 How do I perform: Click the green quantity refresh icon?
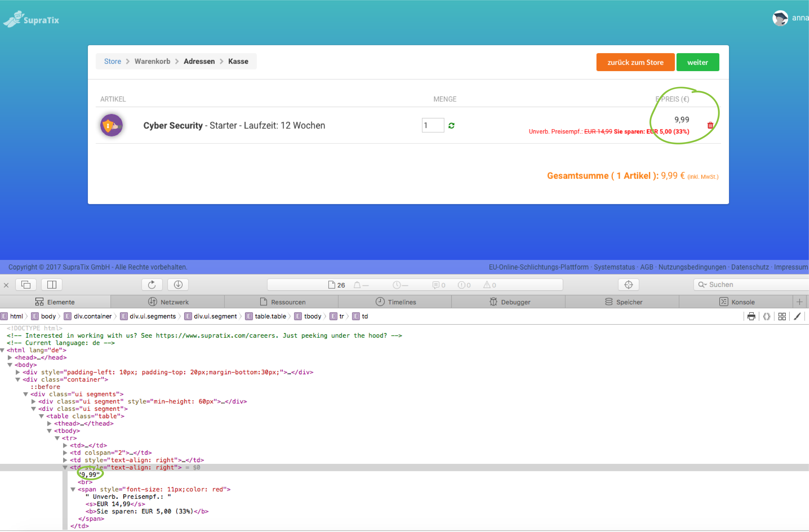[451, 125]
